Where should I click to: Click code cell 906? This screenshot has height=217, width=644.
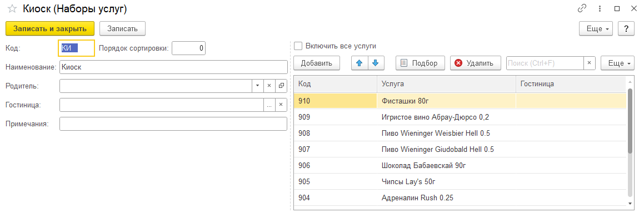click(x=336, y=165)
